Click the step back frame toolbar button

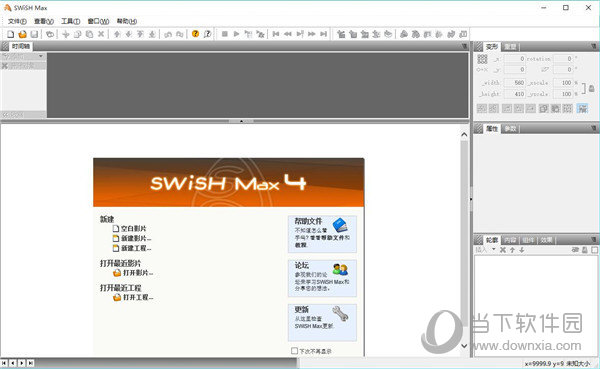pos(288,34)
